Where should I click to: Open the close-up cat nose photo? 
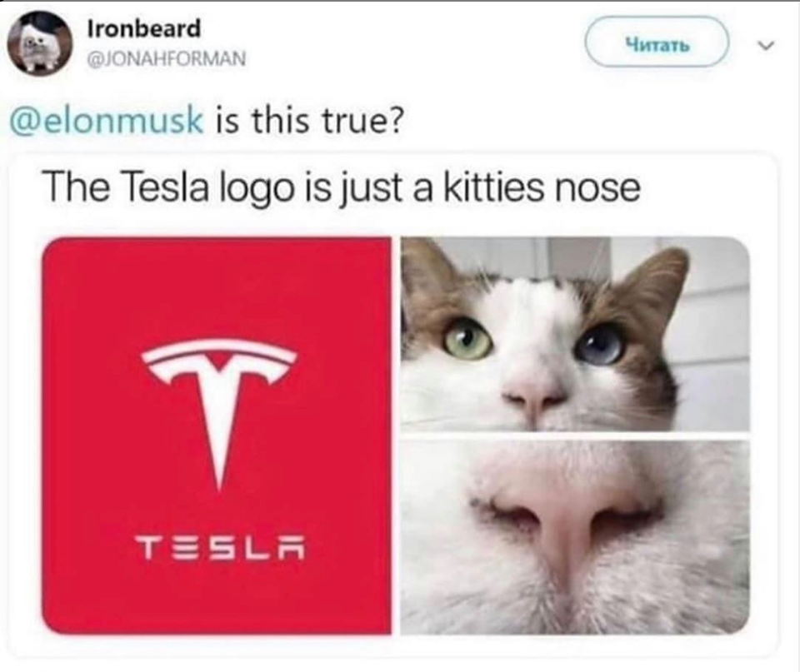(x=575, y=537)
